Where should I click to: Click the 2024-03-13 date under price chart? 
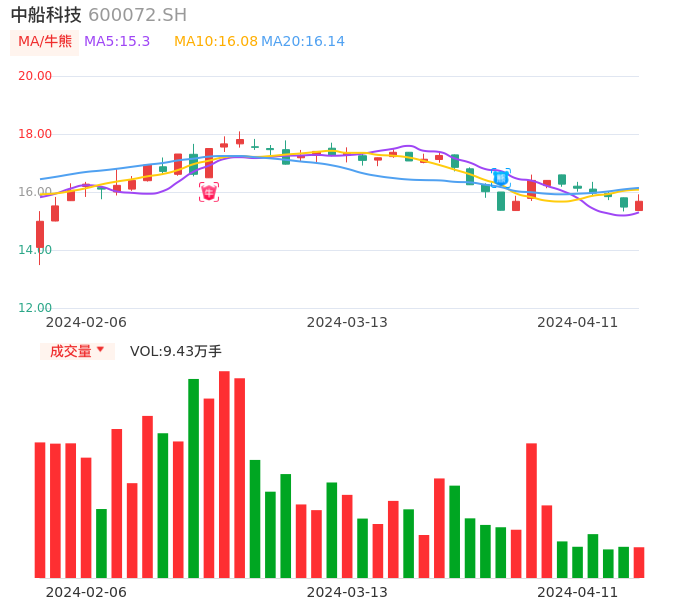pos(347,322)
